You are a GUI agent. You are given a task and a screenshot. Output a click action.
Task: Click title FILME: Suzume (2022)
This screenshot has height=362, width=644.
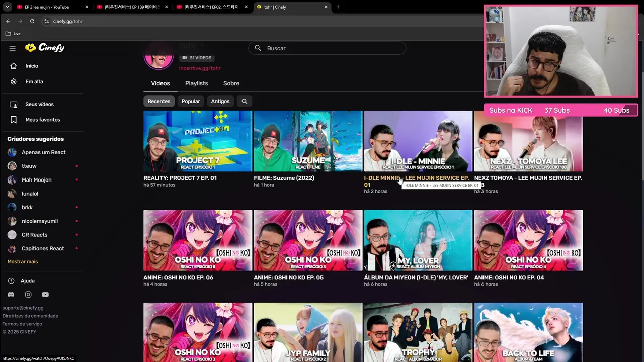click(x=284, y=178)
